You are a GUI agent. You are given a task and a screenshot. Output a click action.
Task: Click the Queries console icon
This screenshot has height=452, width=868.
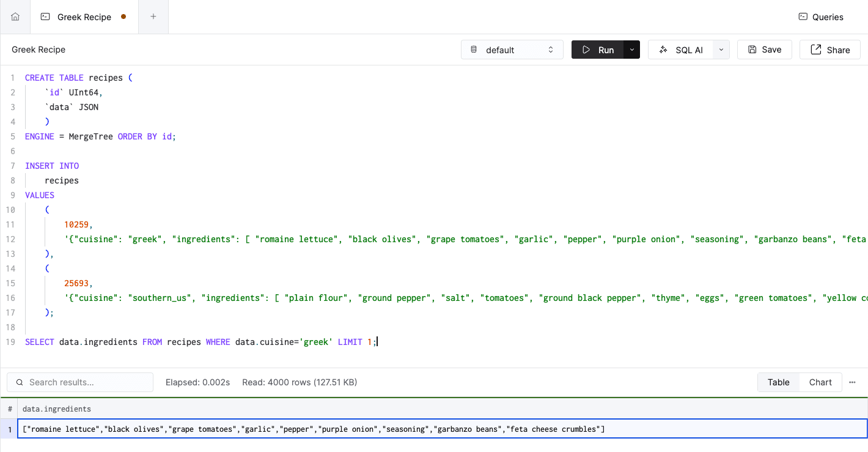click(x=803, y=17)
